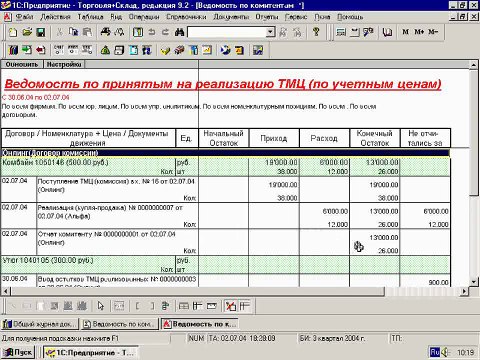Click the colored books journals icon

[13, 50]
